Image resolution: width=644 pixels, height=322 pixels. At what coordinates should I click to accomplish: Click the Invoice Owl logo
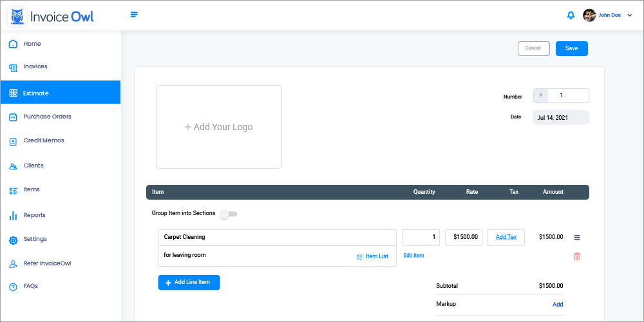coord(51,17)
